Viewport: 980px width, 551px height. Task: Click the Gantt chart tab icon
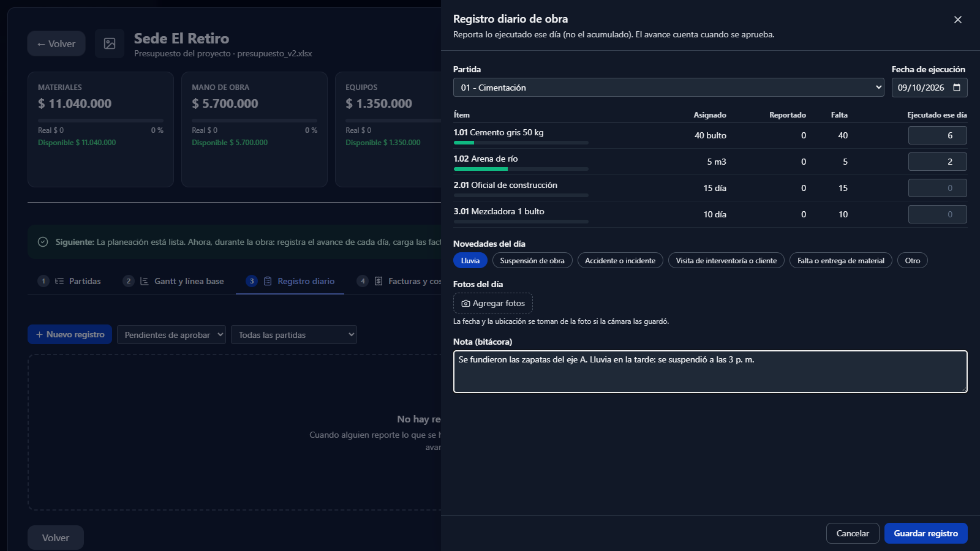[x=145, y=281]
